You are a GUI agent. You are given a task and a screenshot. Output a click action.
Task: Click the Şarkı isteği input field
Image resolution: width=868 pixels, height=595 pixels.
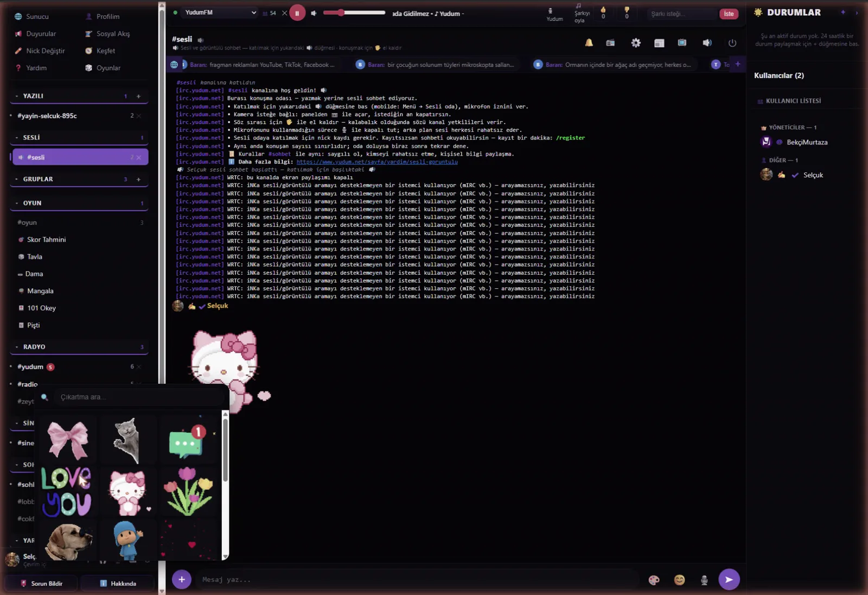click(x=681, y=14)
